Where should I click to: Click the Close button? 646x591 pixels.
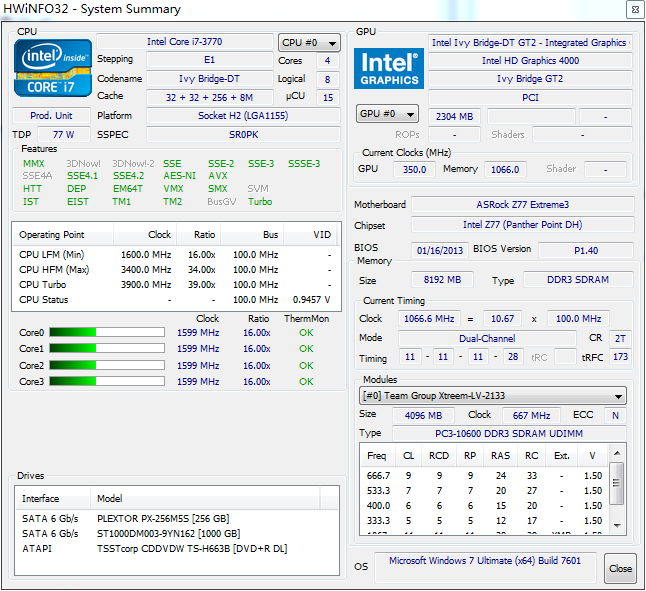click(620, 568)
